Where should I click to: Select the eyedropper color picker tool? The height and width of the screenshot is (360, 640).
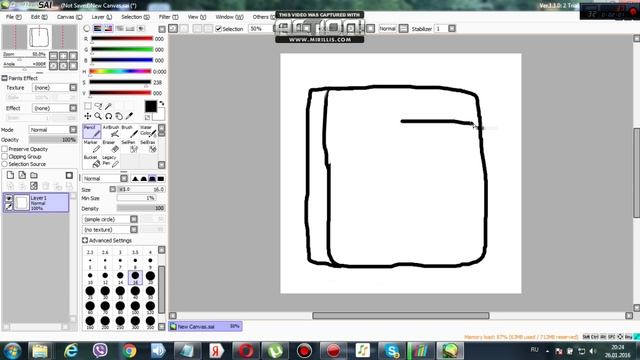(x=129, y=116)
